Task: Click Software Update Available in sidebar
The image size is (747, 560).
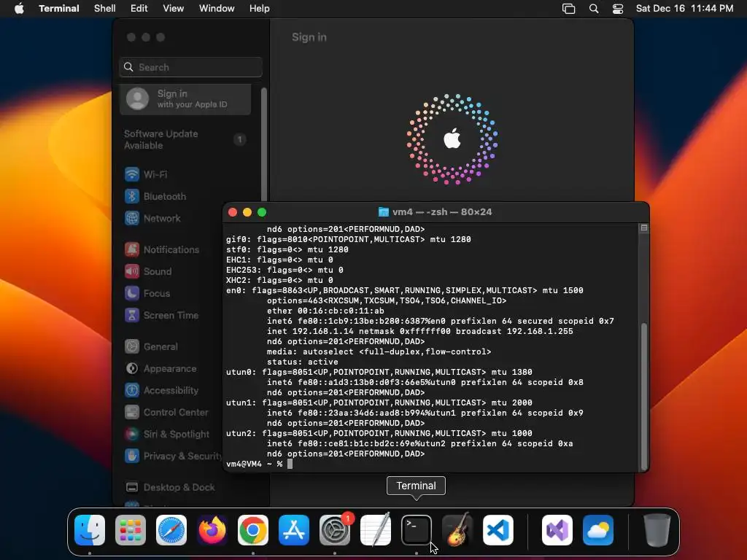Action: pyautogui.click(x=185, y=139)
